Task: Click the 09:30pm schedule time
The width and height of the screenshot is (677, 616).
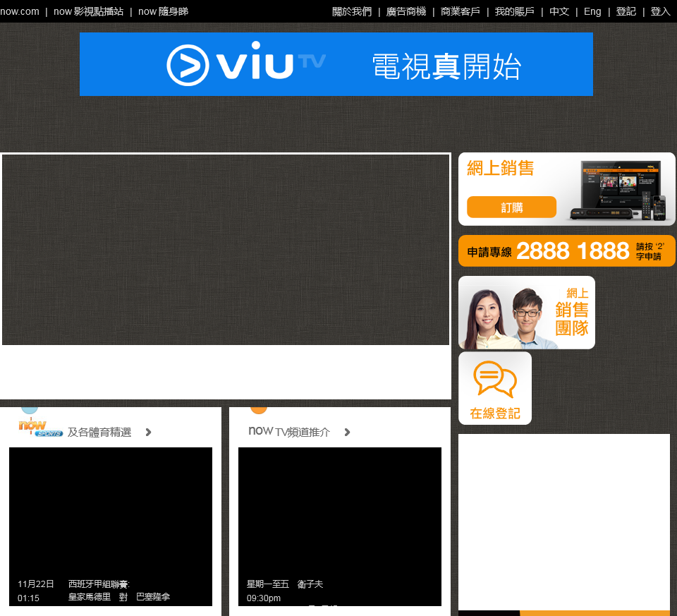Action: 263,598
